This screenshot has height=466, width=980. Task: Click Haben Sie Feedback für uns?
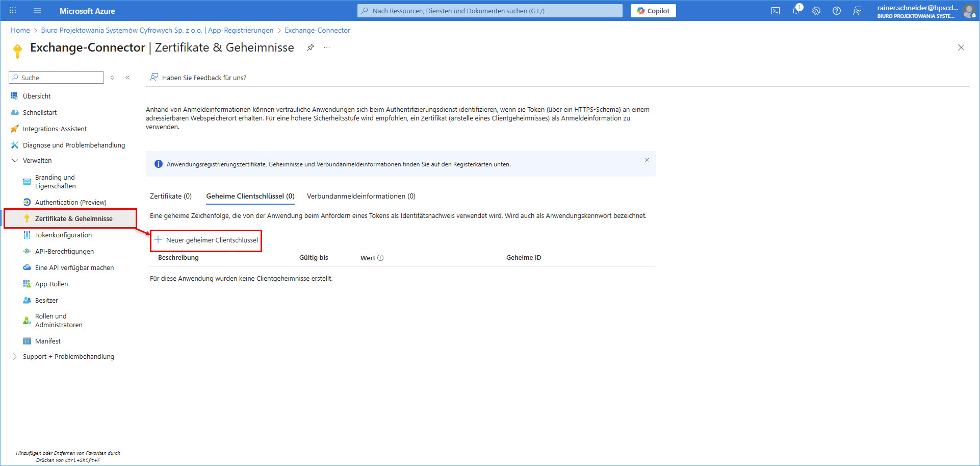[x=198, y=78]
